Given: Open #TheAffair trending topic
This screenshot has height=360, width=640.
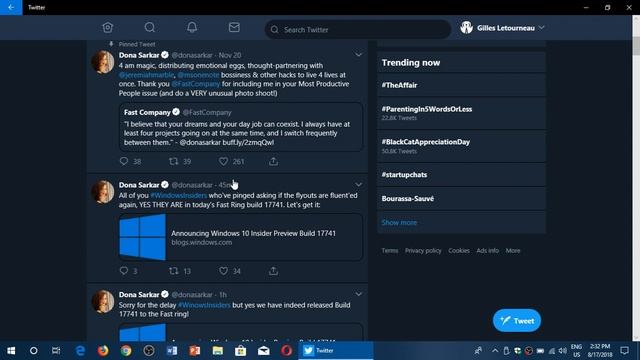Looking at the screenshot, I should [x=461, y=85].
